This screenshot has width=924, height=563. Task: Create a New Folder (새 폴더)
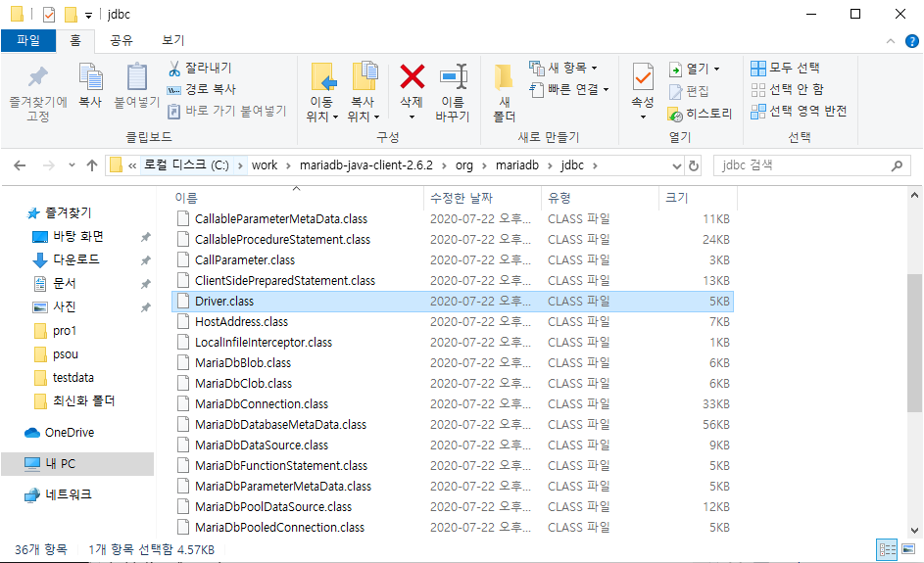505,92
